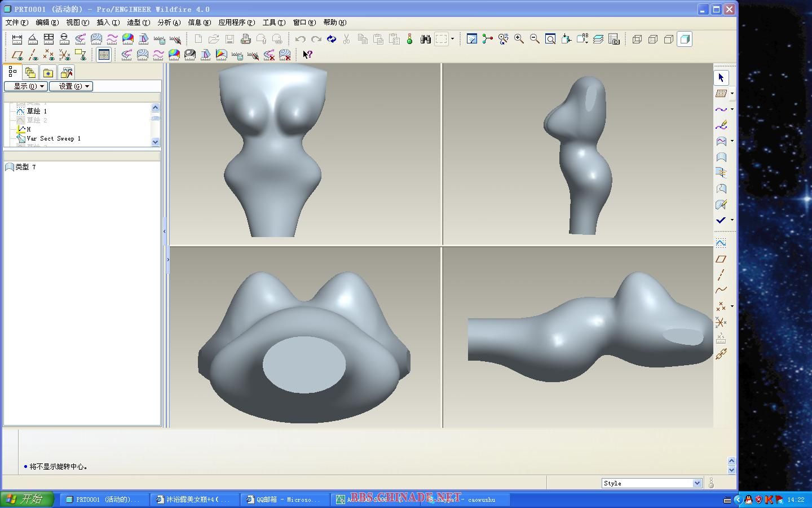The height and width of the screenshot is (508, 812).
Task: Click the Zoom In magnifier icon
Action: [x=519, y=39]
